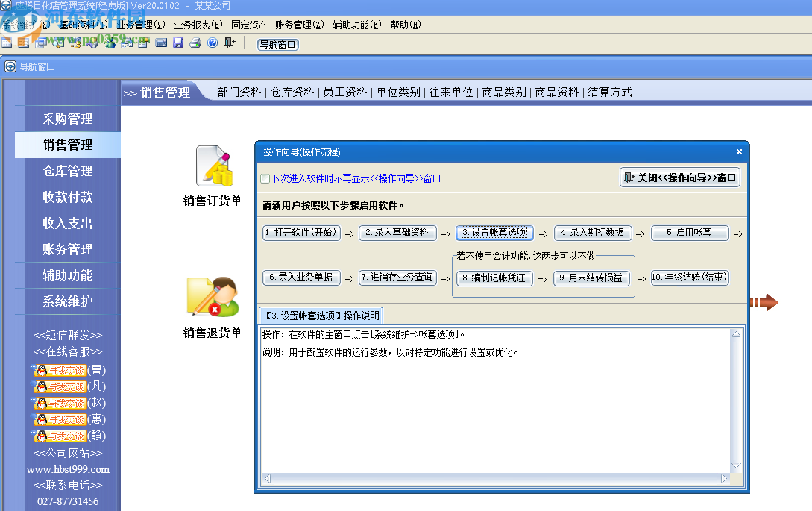This screenshot has width=812, height=511.
Task: Select sidebar 辅助功能 item
Action: click(x=67, y=275)
